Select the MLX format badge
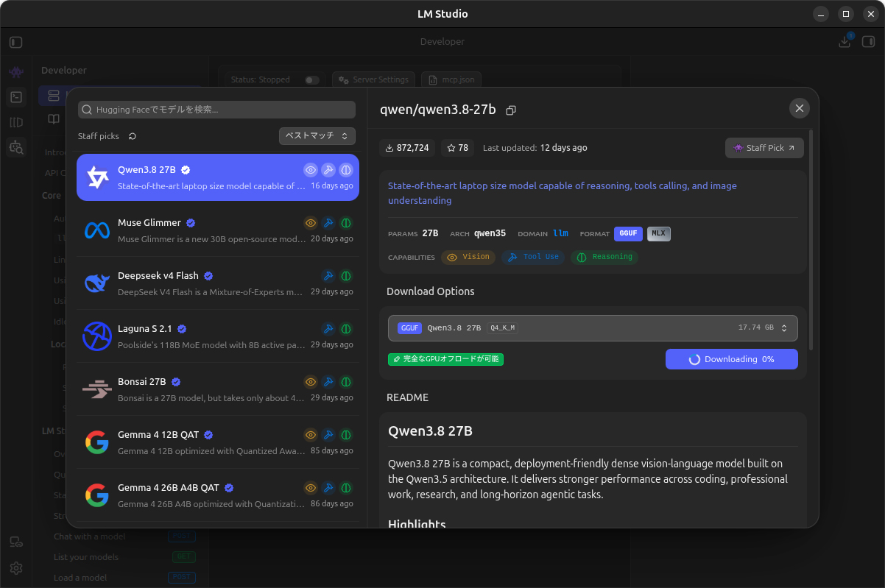Image resolution: width=885 pixels, height=588 pixels. point(659,234)
